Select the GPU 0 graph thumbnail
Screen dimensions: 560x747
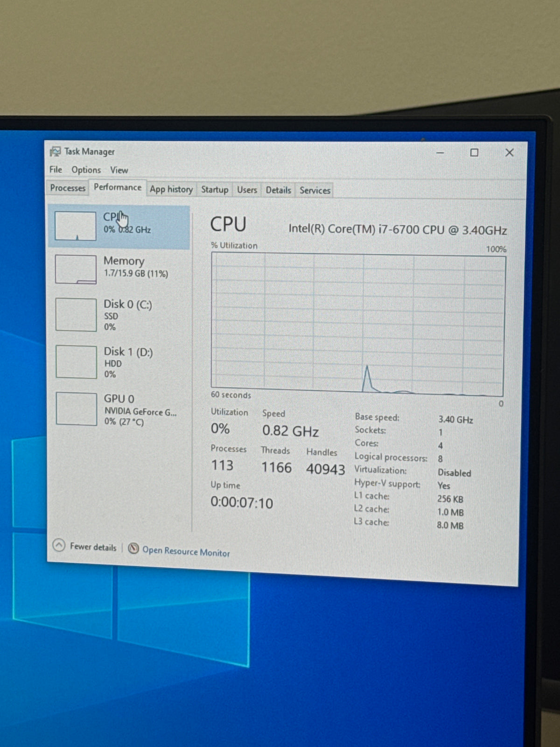click(x=77, y=409)
